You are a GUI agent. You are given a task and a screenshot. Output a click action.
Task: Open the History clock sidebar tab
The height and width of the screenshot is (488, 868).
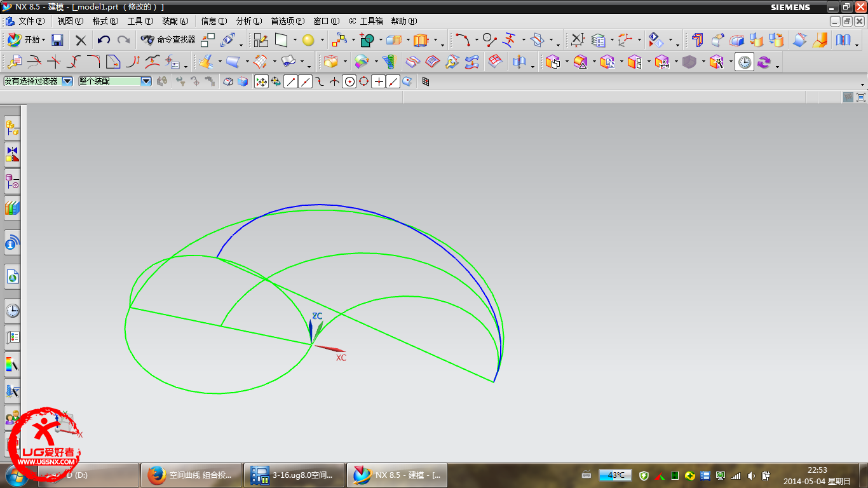12,311
